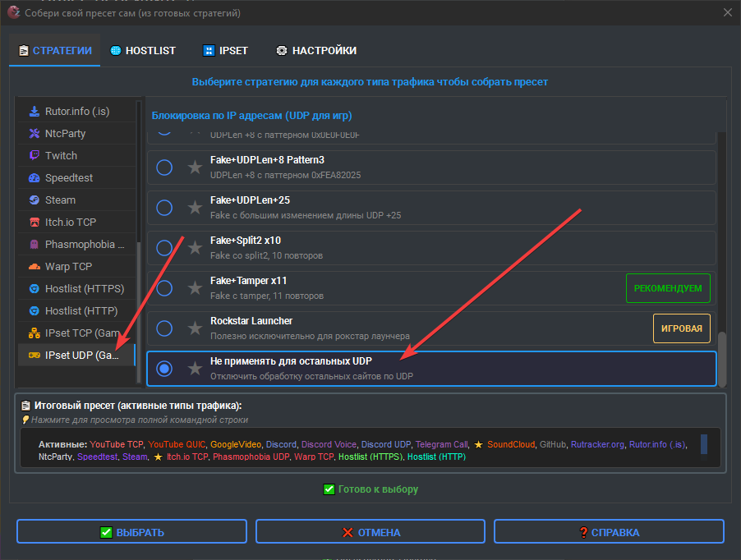Open the СТРАТЕГИИ tab
This screenshot has width=741, height=560.
pyautogui.click(x=55, y=51)
